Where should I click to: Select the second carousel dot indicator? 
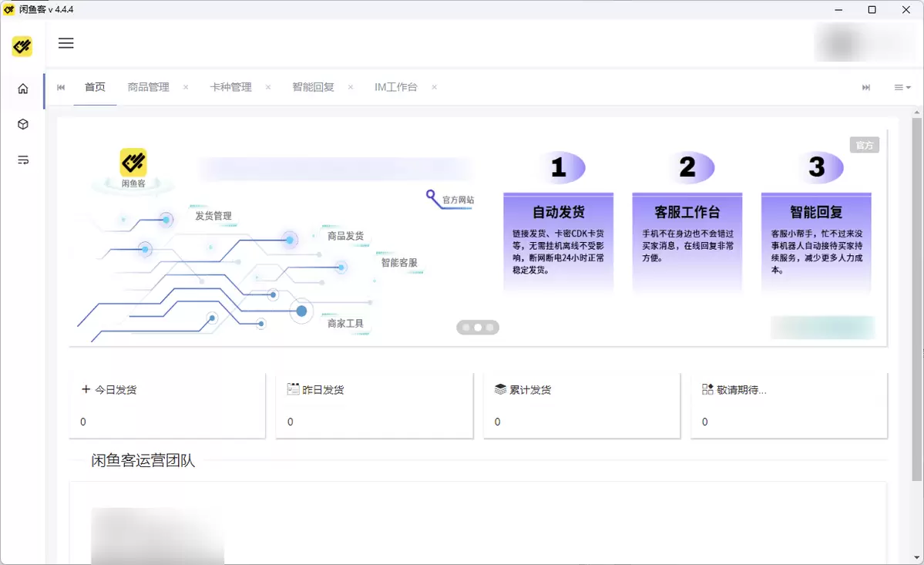coord(477,327)
